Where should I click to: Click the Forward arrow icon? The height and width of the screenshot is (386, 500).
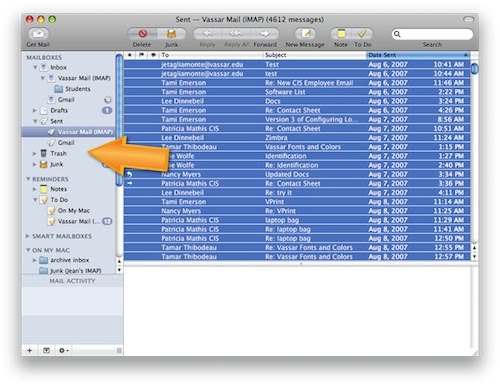pos(265,33)
